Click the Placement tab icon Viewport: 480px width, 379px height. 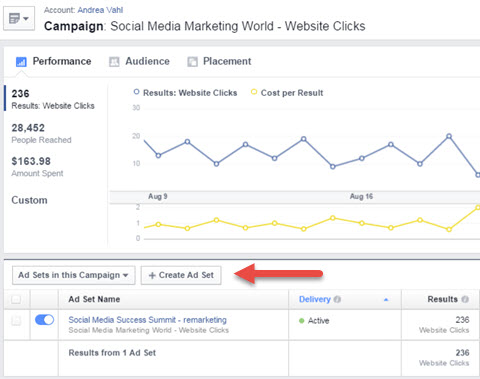[x=192, y=62]
